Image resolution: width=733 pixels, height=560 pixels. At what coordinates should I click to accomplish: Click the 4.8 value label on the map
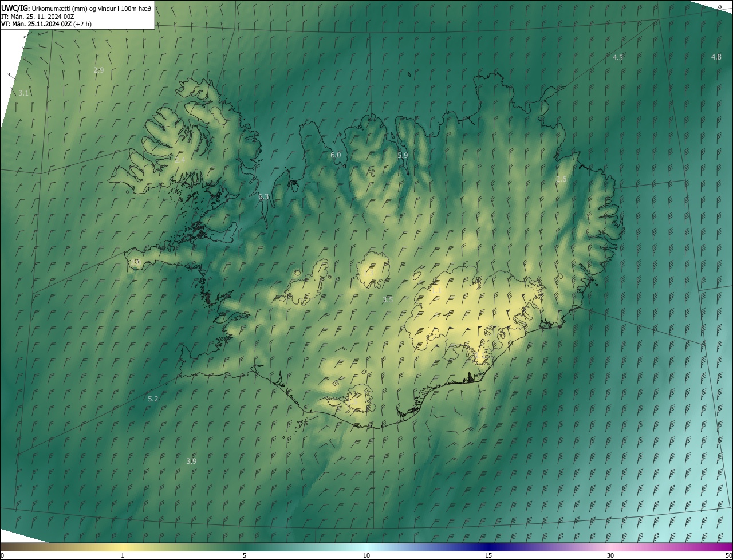pyautogui.click(x=716, y=57)
